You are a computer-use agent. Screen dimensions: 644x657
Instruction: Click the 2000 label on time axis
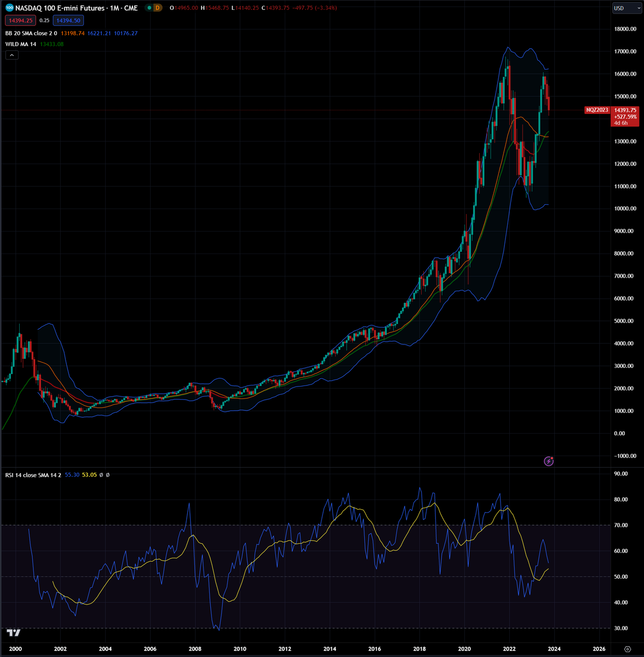[x=15, y=648]
